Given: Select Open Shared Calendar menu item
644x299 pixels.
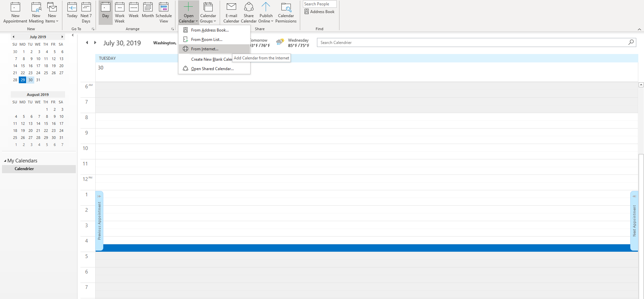Looking at the screenshot, I should [x=212, y=69].
